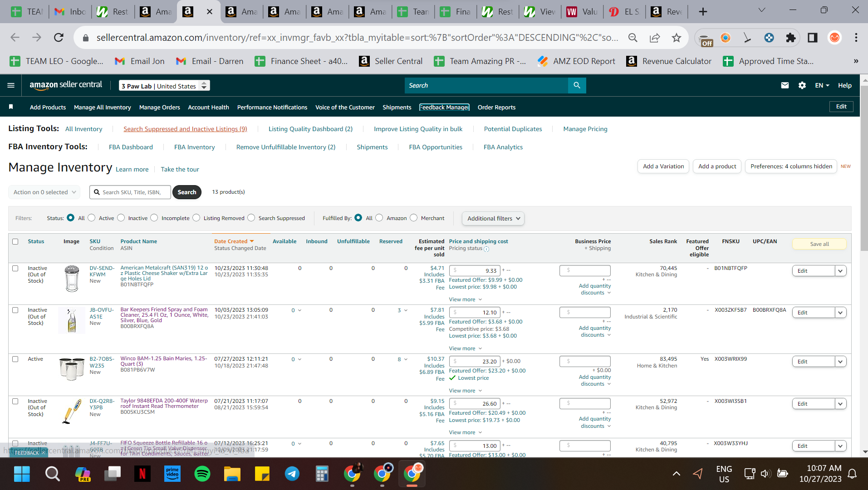Click the info icon beside Pricing status
Screen dimensions: 868x490
point(486,249)
